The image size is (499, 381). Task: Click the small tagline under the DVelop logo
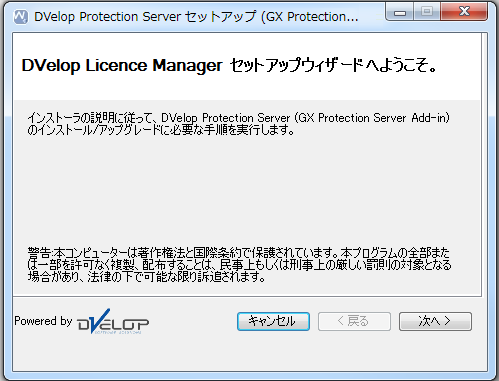[118, 332]
